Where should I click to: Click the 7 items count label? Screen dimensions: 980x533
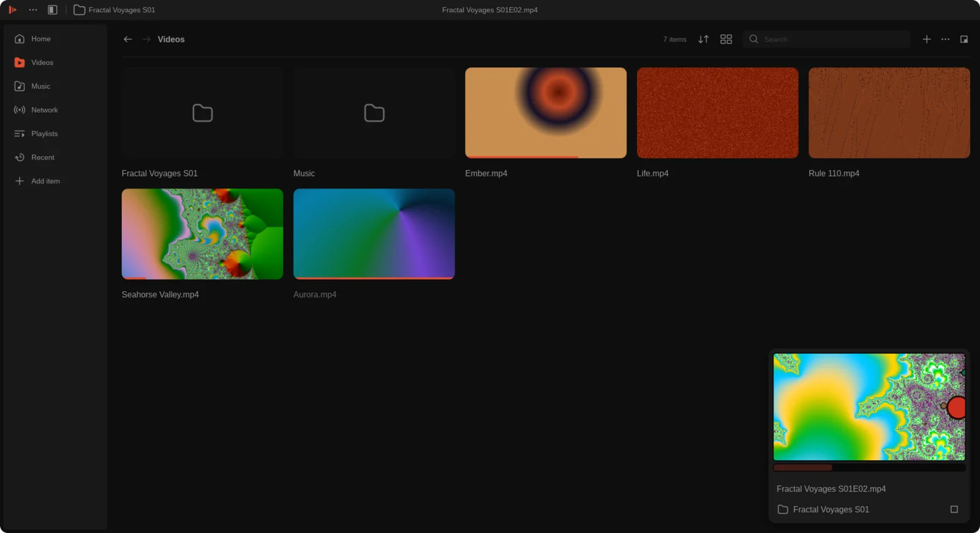pyautogui.click(x=674, y=39)
